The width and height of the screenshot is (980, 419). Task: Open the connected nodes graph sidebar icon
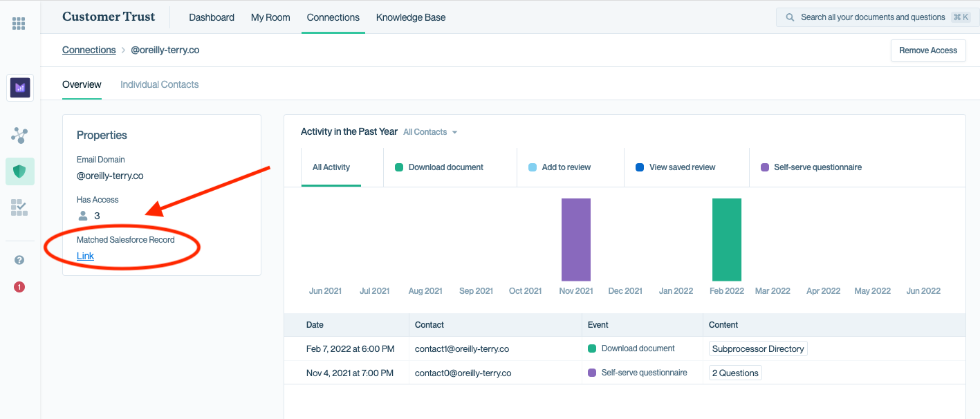(19, 136)
